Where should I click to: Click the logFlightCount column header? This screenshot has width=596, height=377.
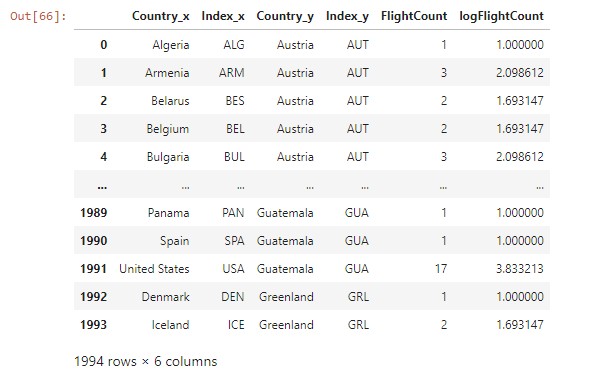(x=501, y=16)
